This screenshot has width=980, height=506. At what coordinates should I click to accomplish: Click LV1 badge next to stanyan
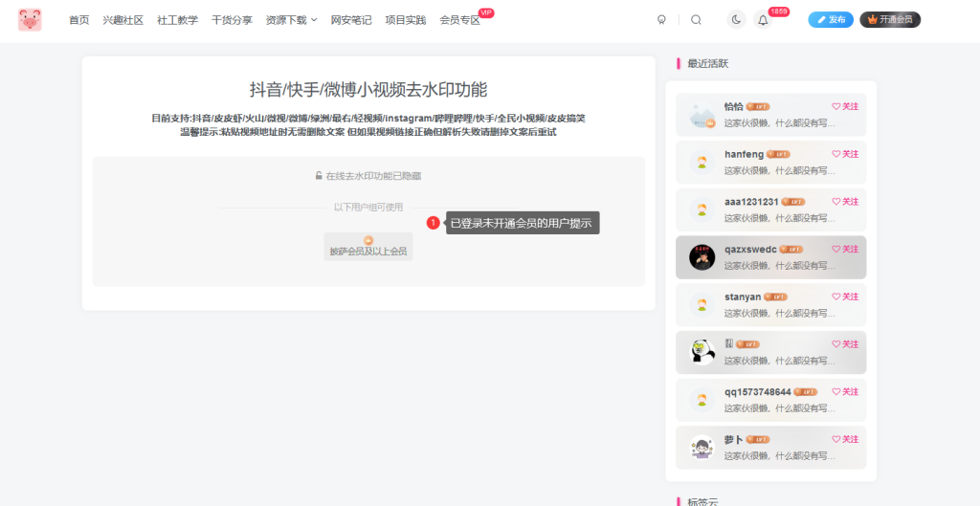[775, 297]
